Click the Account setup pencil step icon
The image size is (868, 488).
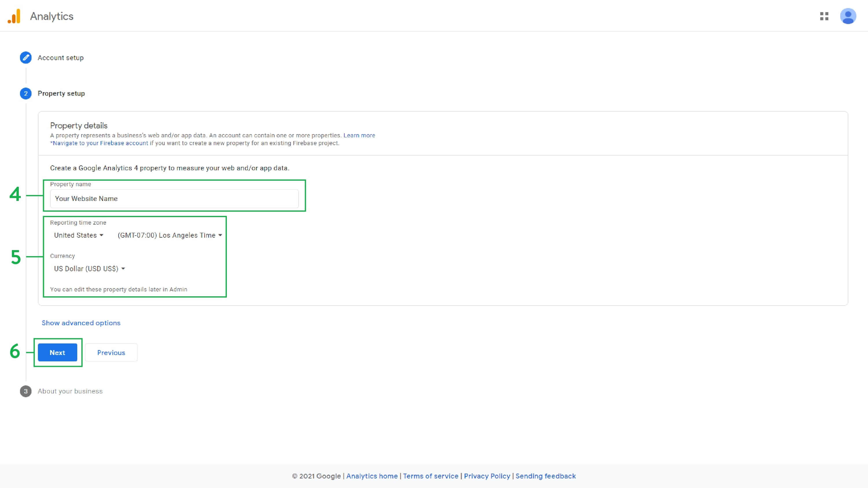point(26,58)
